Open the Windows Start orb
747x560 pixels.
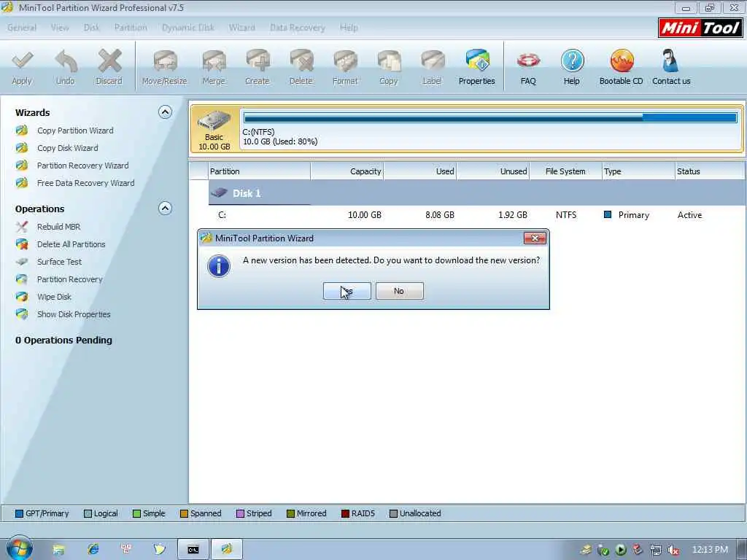pyautogui.click(x=20, y=549)
